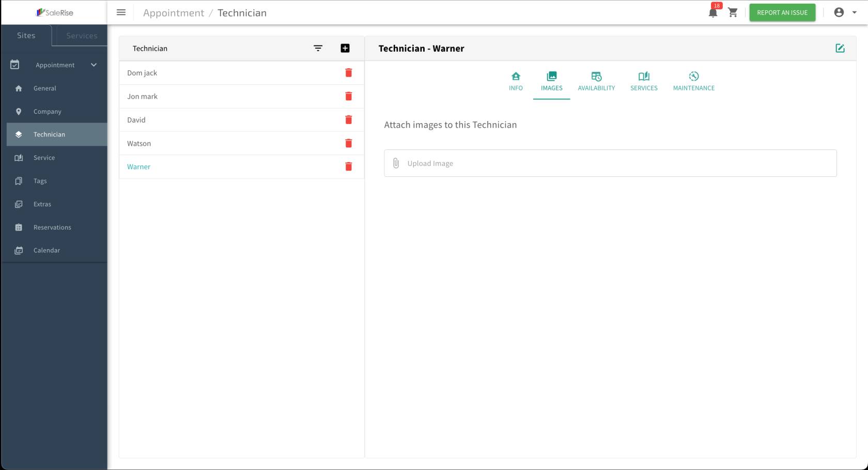This screenshot has height=470, width=868.
Task: Open Calendar in the sidebar
Action: 47,250
